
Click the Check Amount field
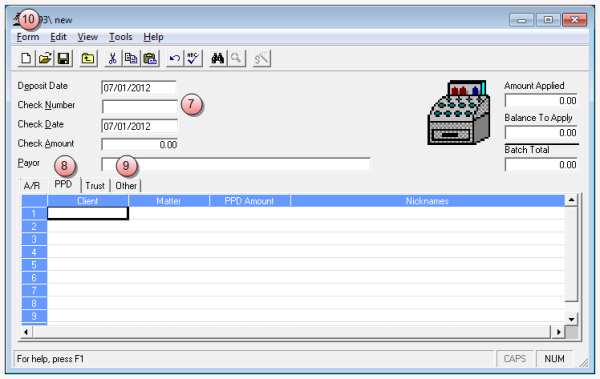140,145
